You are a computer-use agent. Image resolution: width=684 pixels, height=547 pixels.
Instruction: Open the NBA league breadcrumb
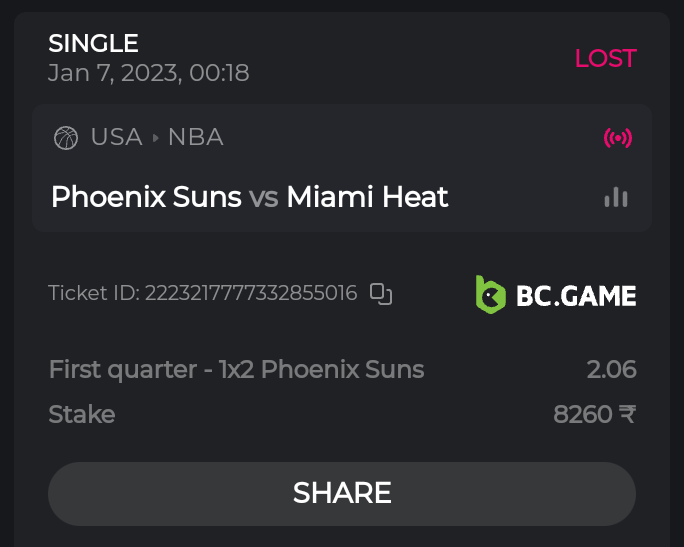(195, 137)
